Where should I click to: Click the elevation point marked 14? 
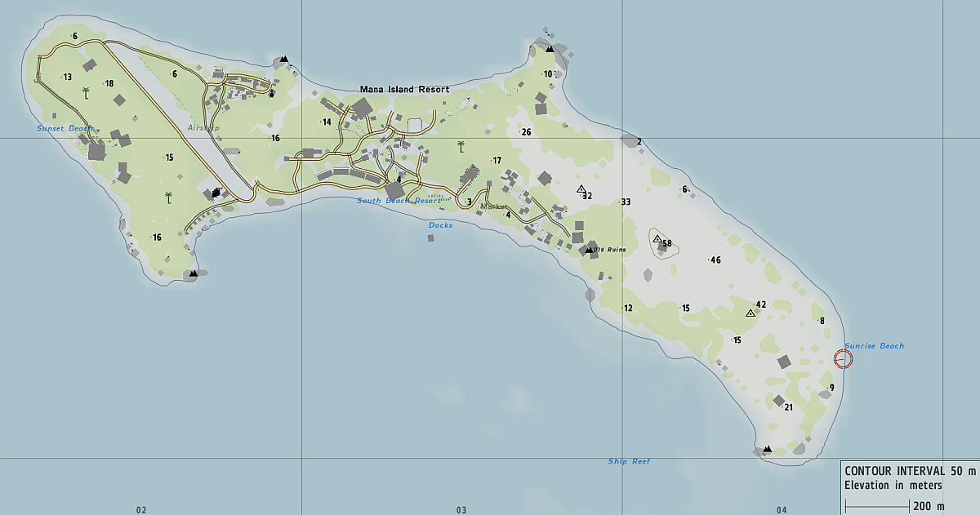(x=326, y=122)
